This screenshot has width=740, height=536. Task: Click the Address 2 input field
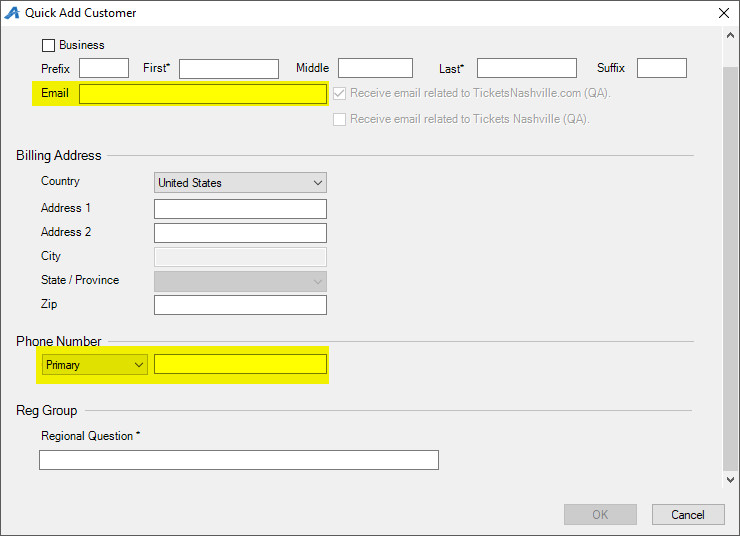pos(240,233)
